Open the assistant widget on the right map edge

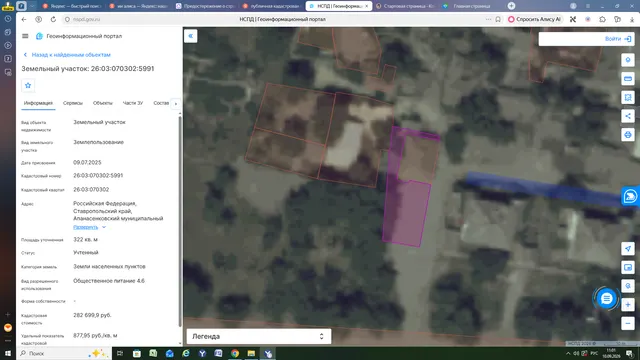pyautogui.click(x=630, y=196)
